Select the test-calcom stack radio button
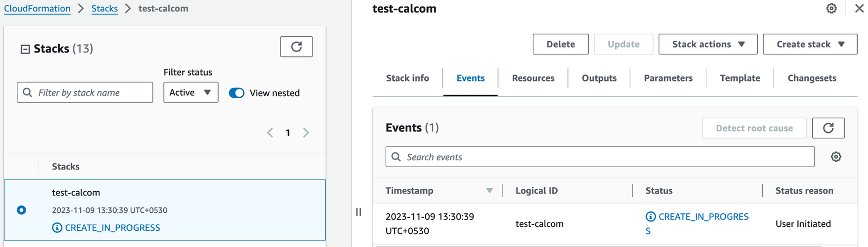This screenshot has height=247, width=868. (21, 210)
